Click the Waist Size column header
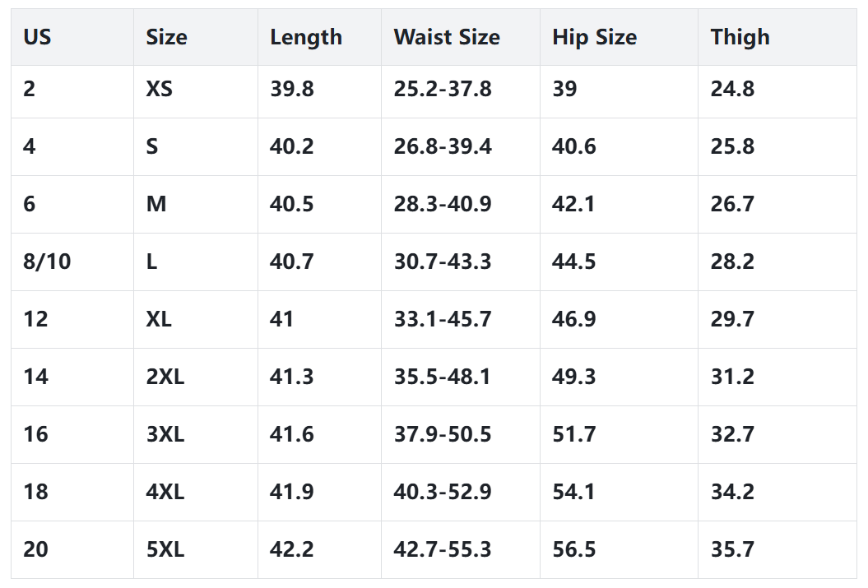The image size is (868, 588). 447,37
